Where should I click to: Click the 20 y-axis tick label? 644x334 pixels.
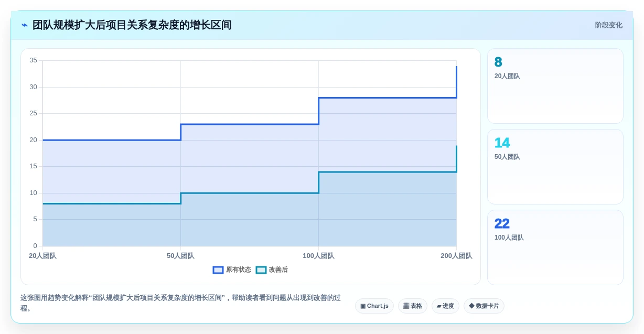tap(33, 140)
